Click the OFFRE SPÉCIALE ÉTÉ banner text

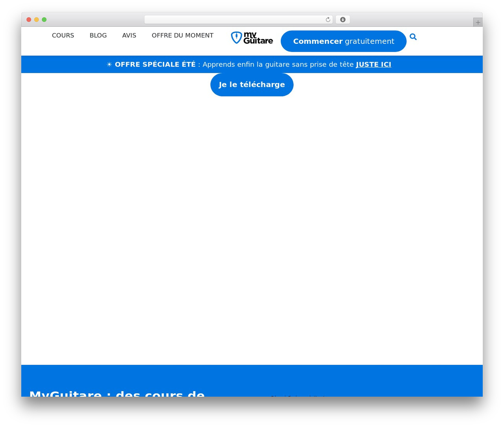point(155,64)
